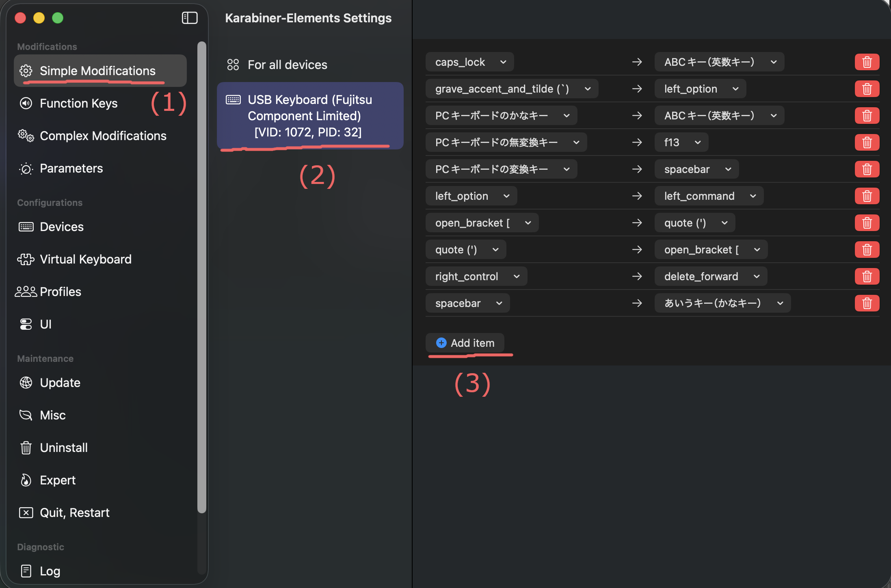Go to Function Keys settings
This screenshot has width=891, height=588.
click(x=100, y=103)
